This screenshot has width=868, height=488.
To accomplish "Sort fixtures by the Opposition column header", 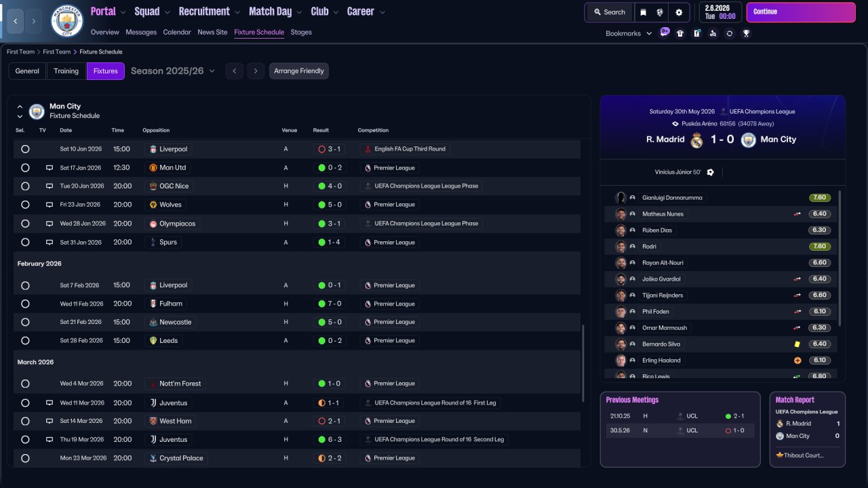I will pyautogui.click(x=156, y=130).
